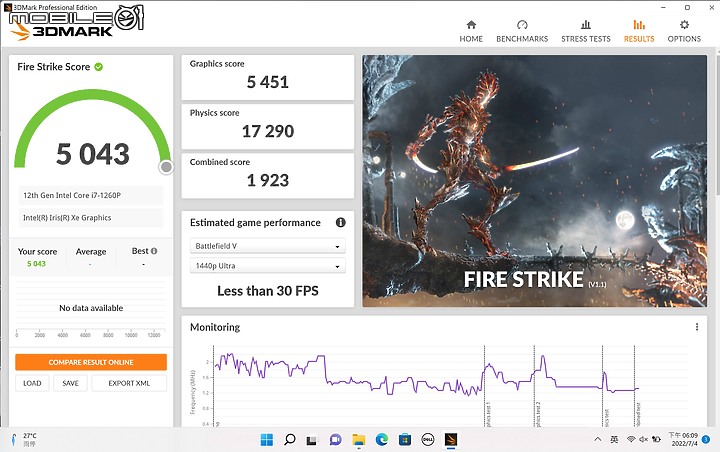Expand the Battlefield V game dropdown
This screenshot has height=452, width=720.
(267, 246)
